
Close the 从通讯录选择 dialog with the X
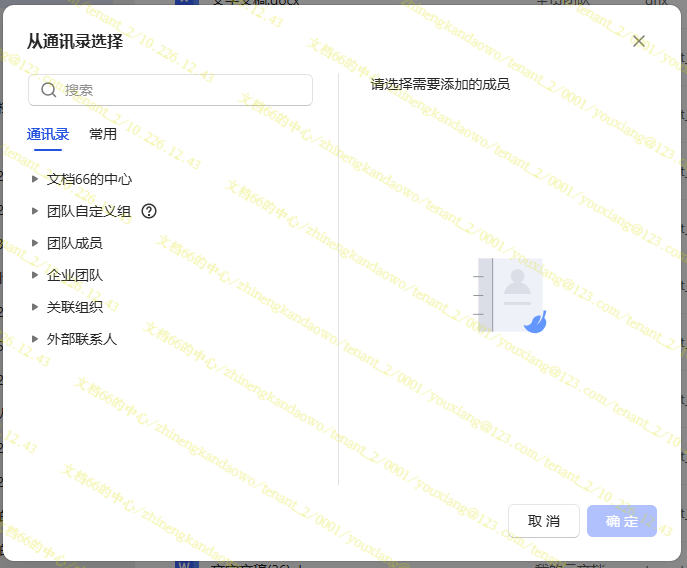(639, 41)
